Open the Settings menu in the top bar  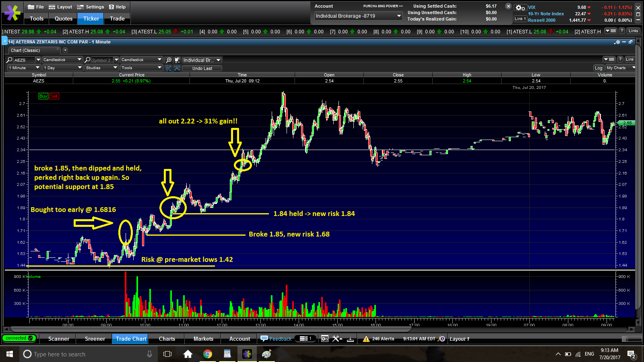[90, 6]
